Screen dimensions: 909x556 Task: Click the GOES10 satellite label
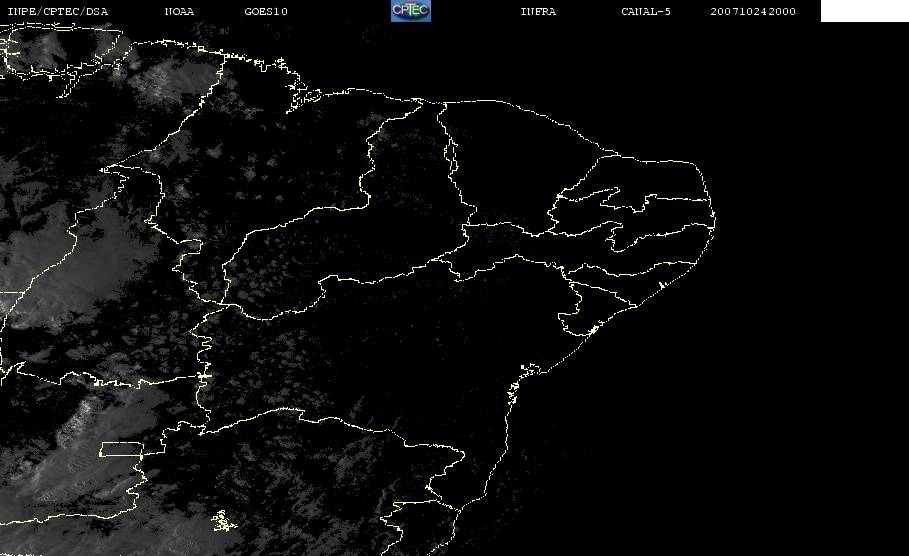tap(266, 12)
